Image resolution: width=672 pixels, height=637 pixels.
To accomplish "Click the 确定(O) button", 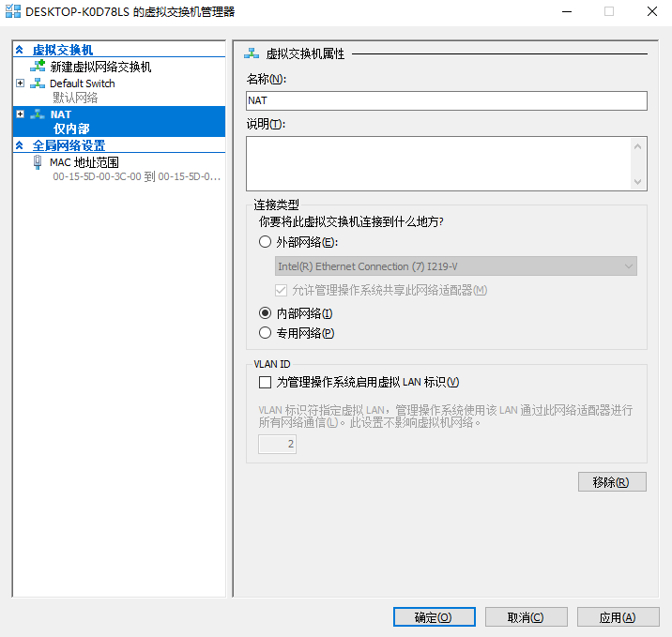I will (x=435, y=617).
